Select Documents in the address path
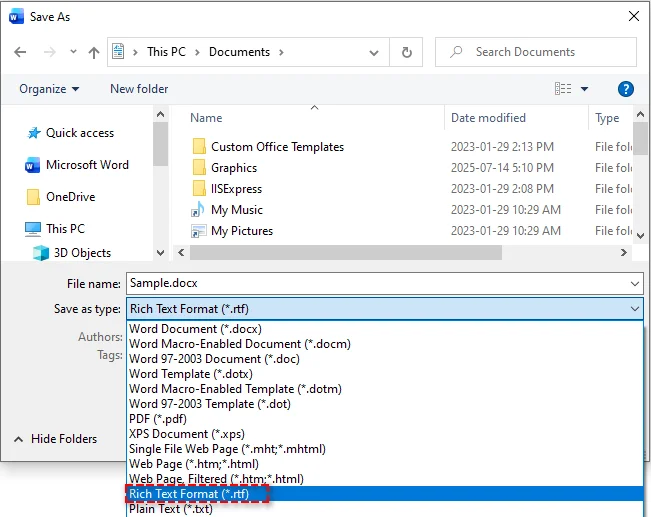This screenshot has height=517, width=651. pyautogui.click(x=239, y=52)
